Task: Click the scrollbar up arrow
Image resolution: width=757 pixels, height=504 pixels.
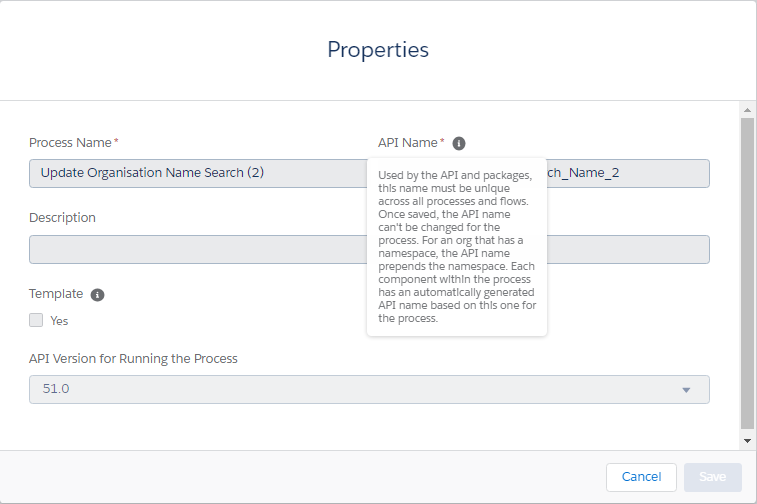Action: (747, 108)
